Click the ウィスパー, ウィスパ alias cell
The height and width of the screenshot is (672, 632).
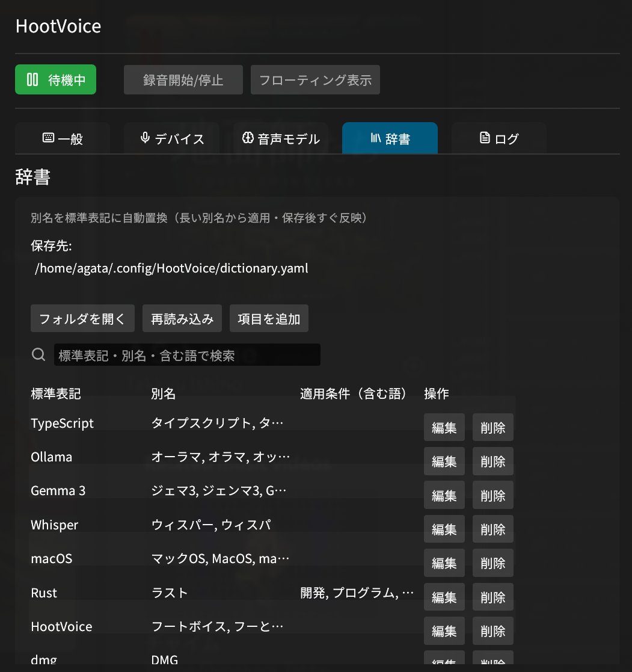[211, 525]
